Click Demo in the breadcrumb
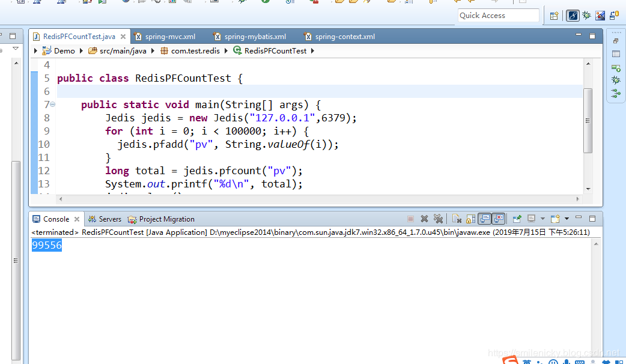Viewport: 626px width, 364px height. point(64,50)
